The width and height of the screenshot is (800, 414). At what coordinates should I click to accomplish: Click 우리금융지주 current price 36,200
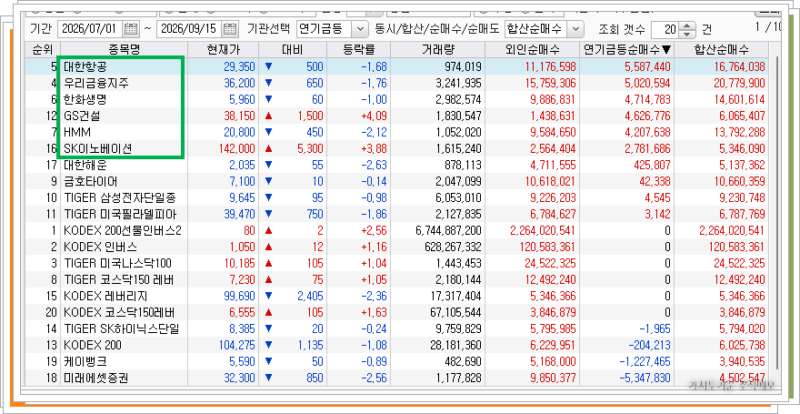coord(239,83)
